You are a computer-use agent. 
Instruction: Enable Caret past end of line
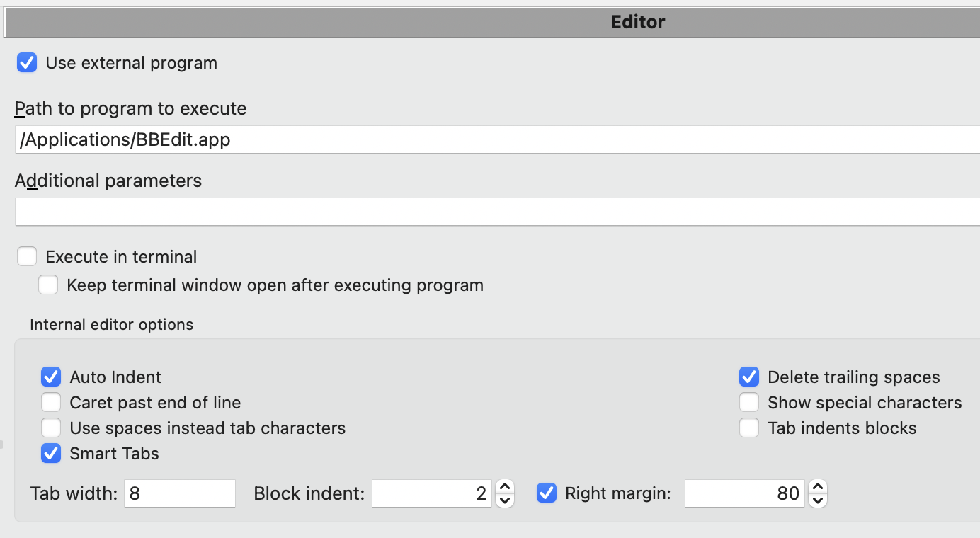coord(50,402)
